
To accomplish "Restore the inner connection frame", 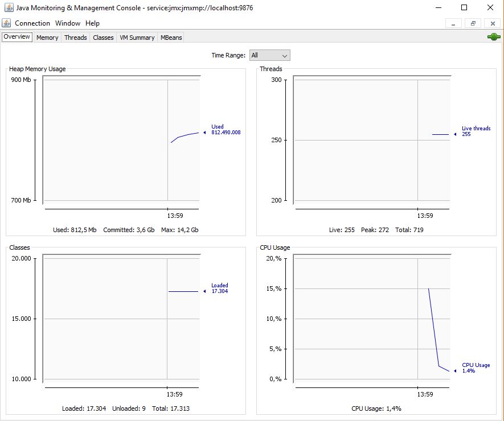I will (x=473, y=23).
